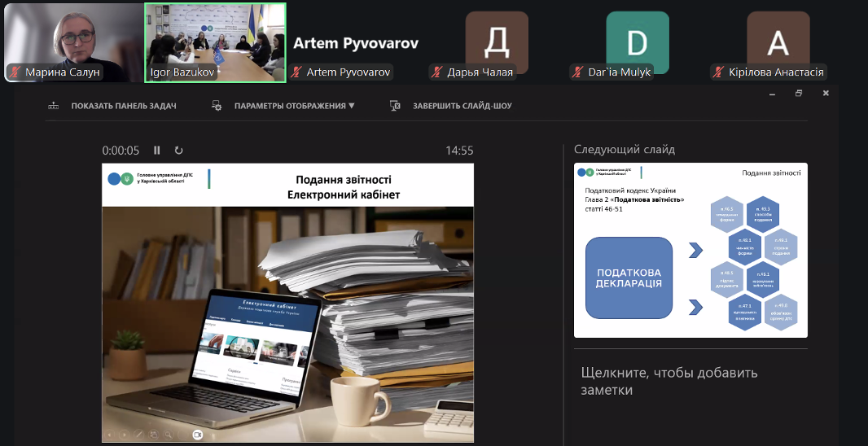Restore down the presenter view window
This screenshot has height=446, width=868.
pyautogui.click(x=799, y=94)
